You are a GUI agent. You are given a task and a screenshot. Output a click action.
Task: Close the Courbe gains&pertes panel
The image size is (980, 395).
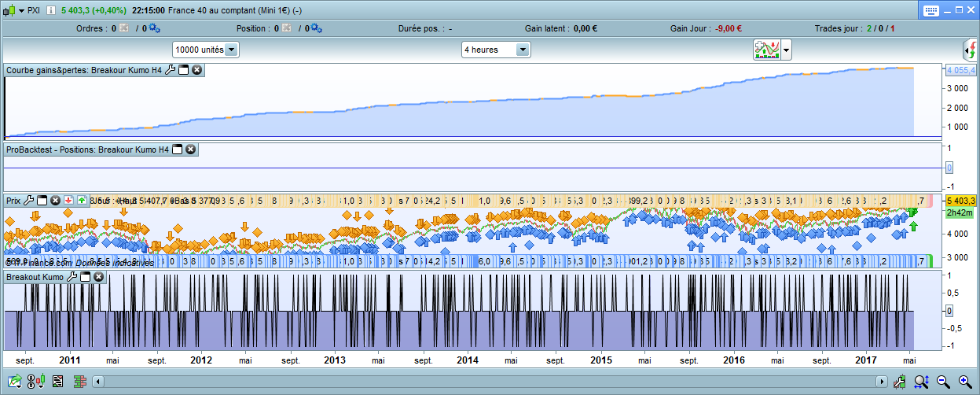197,70
